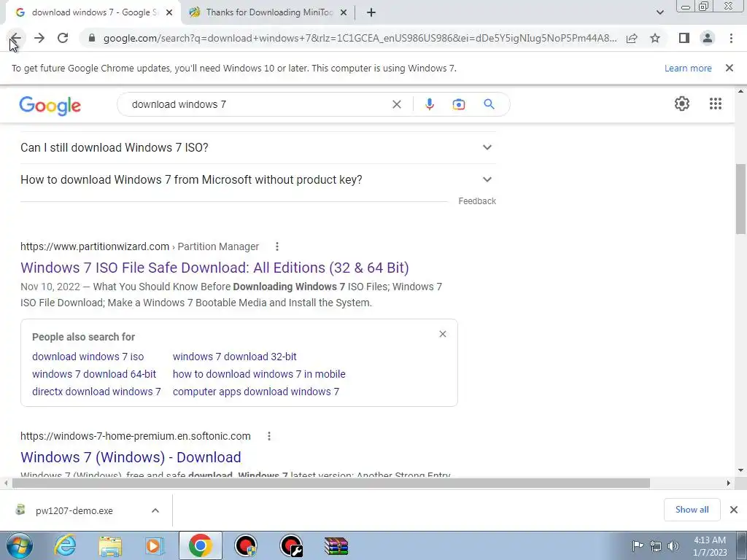Open Chrome side panel icon
747x560 pixels.
684,38
